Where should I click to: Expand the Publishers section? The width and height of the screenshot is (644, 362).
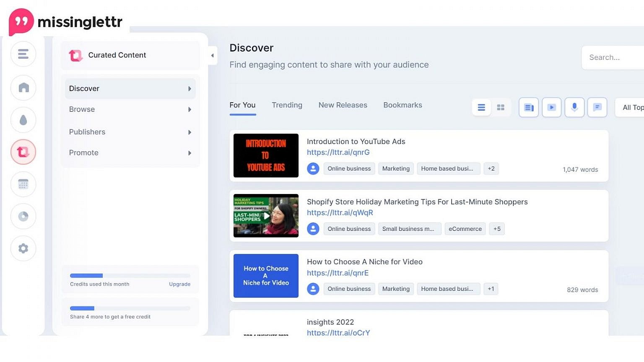pyautogui.click(x=130, y=132)
